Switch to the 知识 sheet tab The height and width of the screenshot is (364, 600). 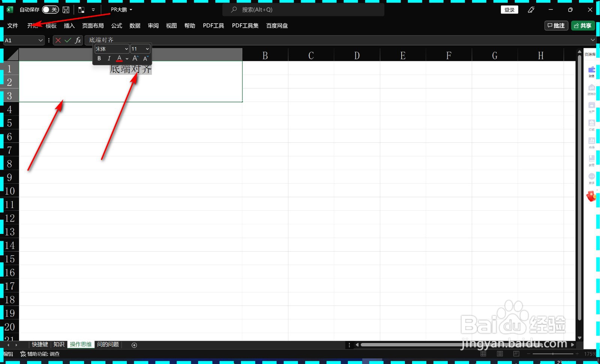[59, 345]
